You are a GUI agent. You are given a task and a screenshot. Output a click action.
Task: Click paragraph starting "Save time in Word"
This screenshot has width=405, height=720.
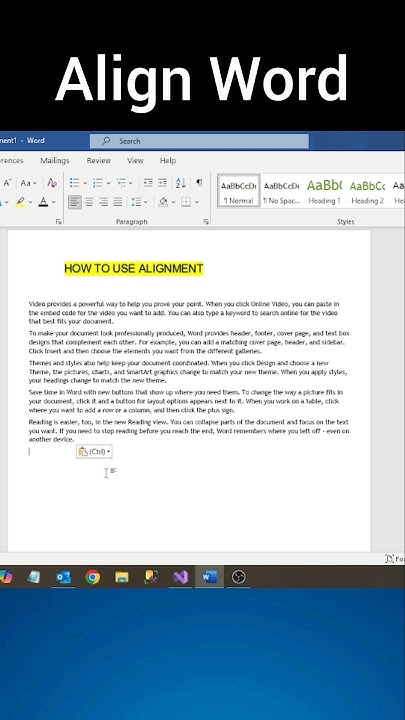click(186, 401)
